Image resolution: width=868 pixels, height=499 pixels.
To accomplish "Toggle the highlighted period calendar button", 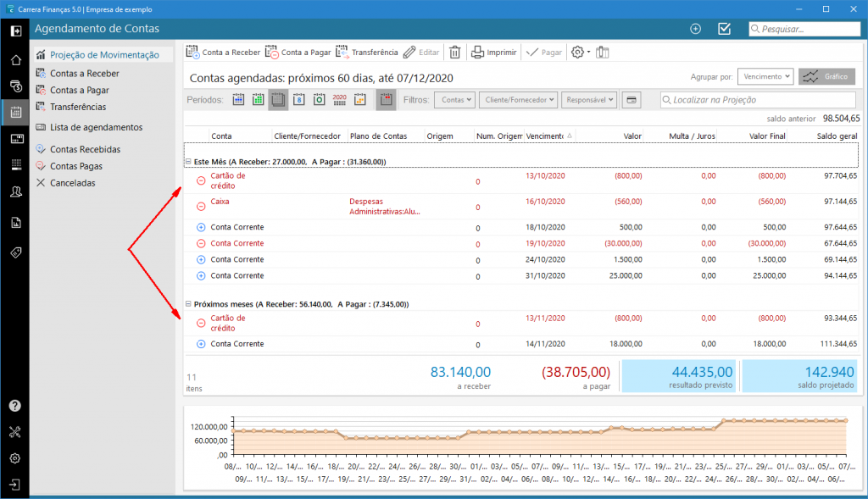I will click(x=278, y=100).
